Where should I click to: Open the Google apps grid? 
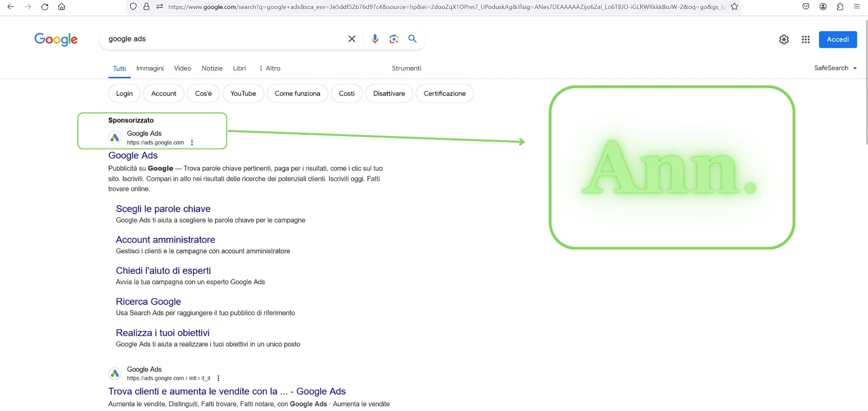[x=806, y=40]
